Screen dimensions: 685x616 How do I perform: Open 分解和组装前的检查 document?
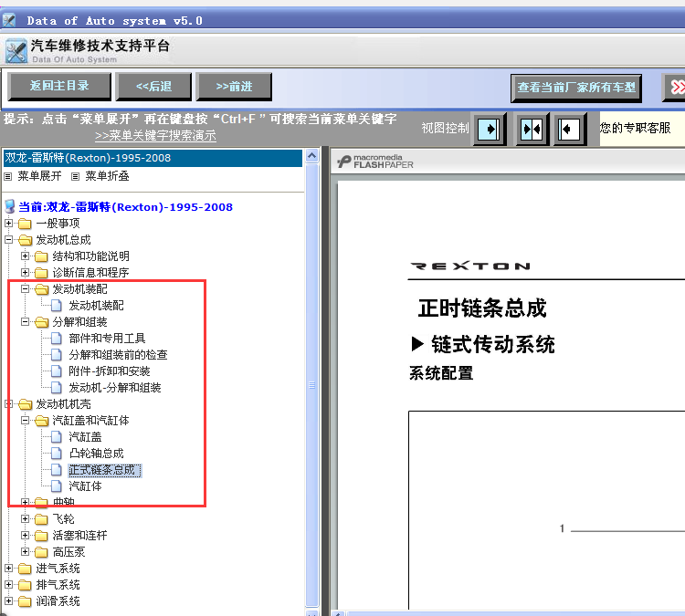118,354
